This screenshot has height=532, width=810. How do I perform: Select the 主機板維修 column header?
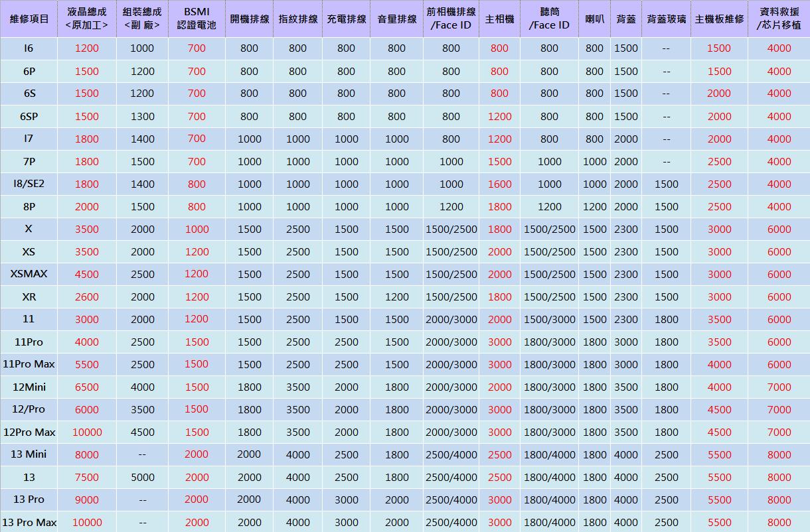tap(719, 19)
